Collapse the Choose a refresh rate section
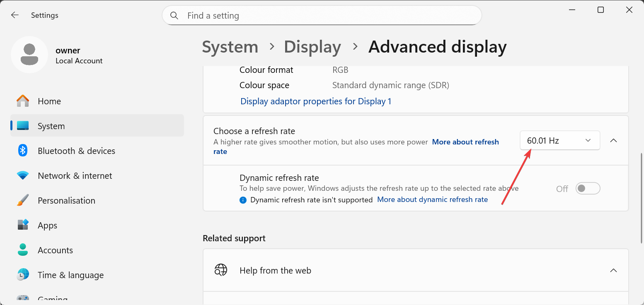The height and width of the screenshot is (305, 644). click(614, 141)
